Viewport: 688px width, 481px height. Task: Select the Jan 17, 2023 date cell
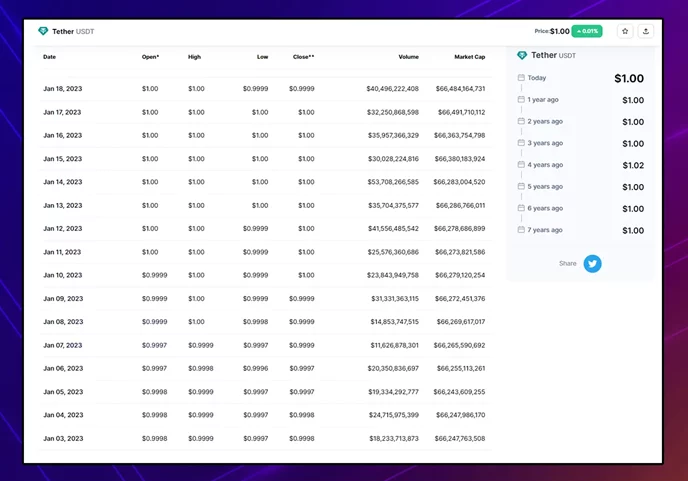click(x=62, y=112)
